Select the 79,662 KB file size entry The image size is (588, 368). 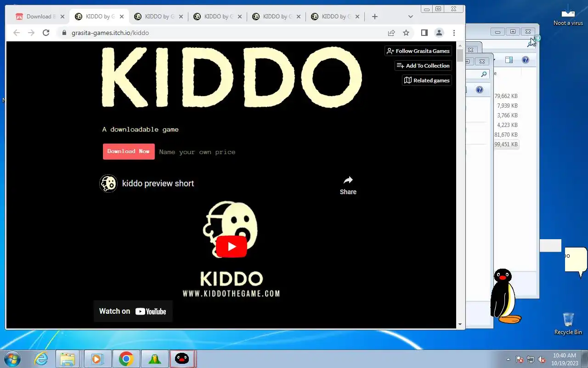(x=506, y=96)
